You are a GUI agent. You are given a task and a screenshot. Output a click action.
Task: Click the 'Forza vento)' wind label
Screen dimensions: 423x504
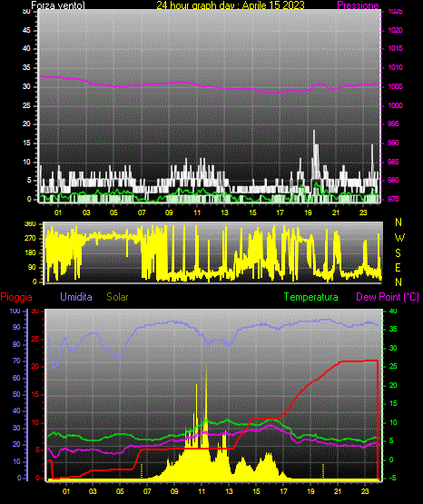[x=58, y=5]
